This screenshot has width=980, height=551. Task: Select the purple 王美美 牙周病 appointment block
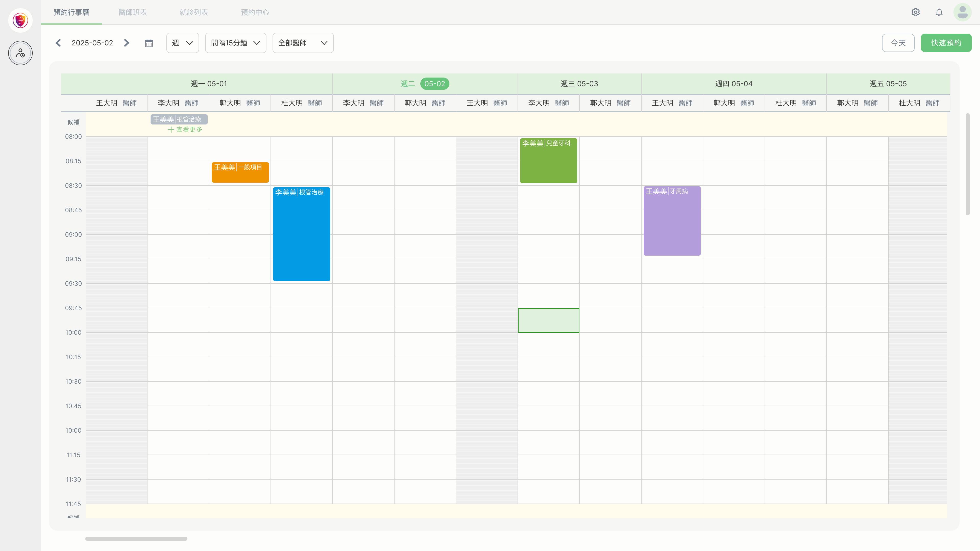[x=672, y=221]
